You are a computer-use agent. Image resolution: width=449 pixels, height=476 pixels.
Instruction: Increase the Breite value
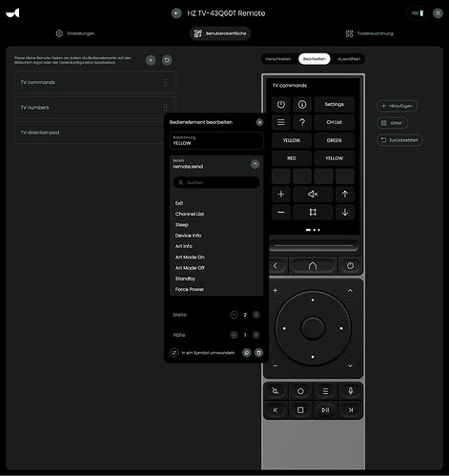point(255,315)
